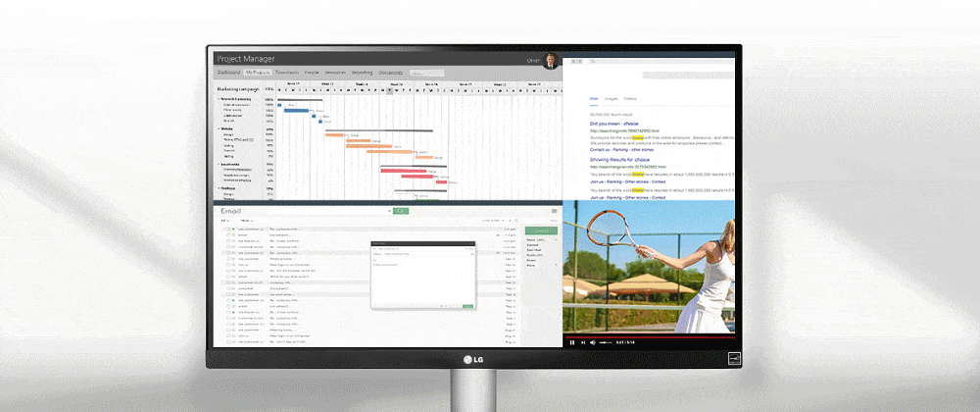
Task: Open the Sent Mail folder
Action: tap(536, 250)
